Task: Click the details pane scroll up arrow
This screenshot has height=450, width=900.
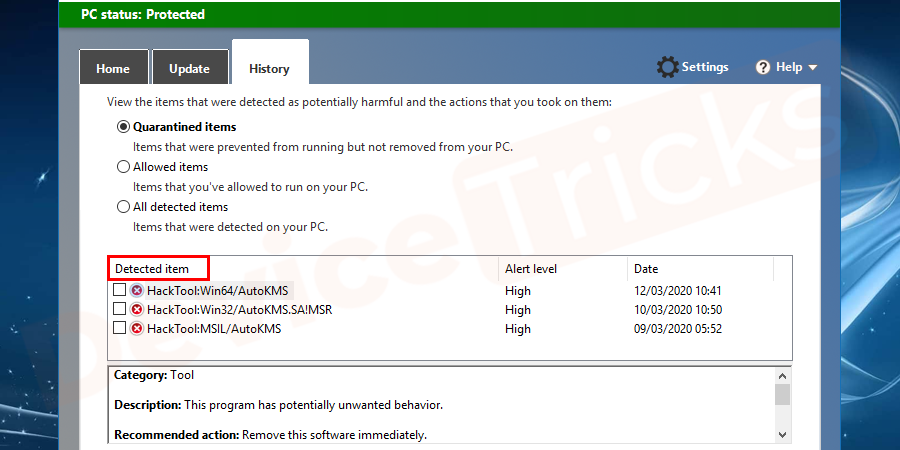Action: (x=782, y=377)
